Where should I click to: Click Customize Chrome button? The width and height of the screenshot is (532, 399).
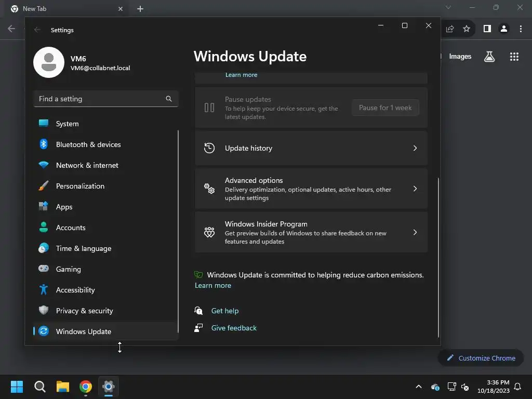click(x=481, y=358)
